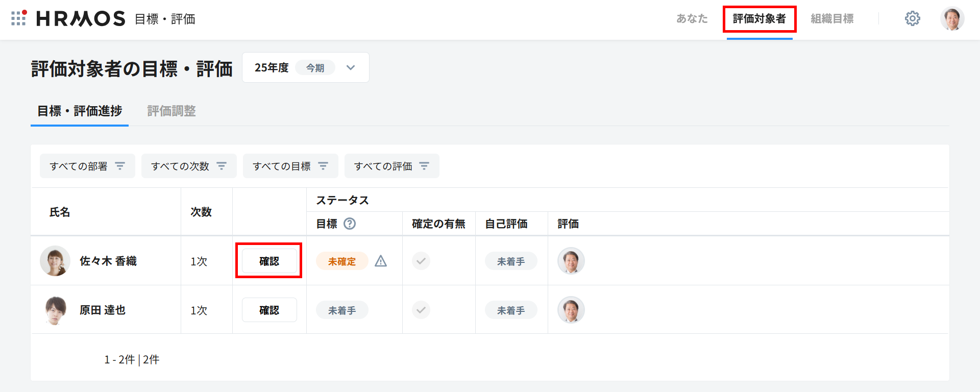Open the すべての目標 filter
The image size is (980, 392).
[290, 166]
